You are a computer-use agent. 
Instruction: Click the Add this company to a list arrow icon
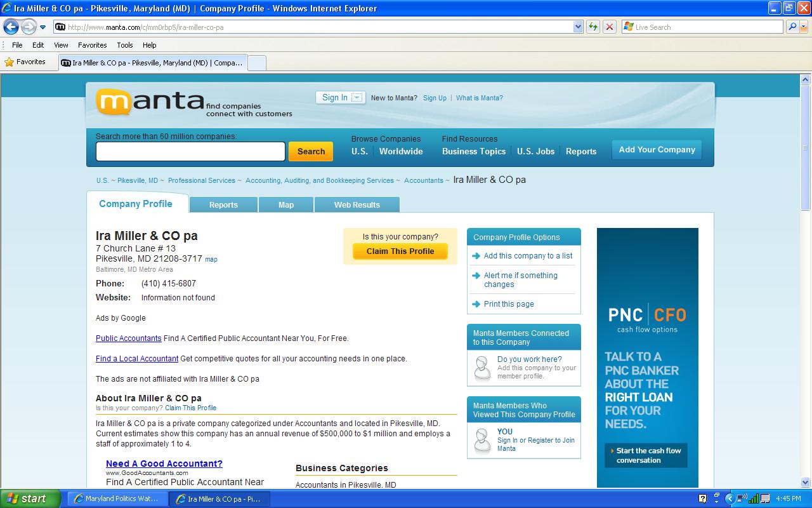(476, 256)
